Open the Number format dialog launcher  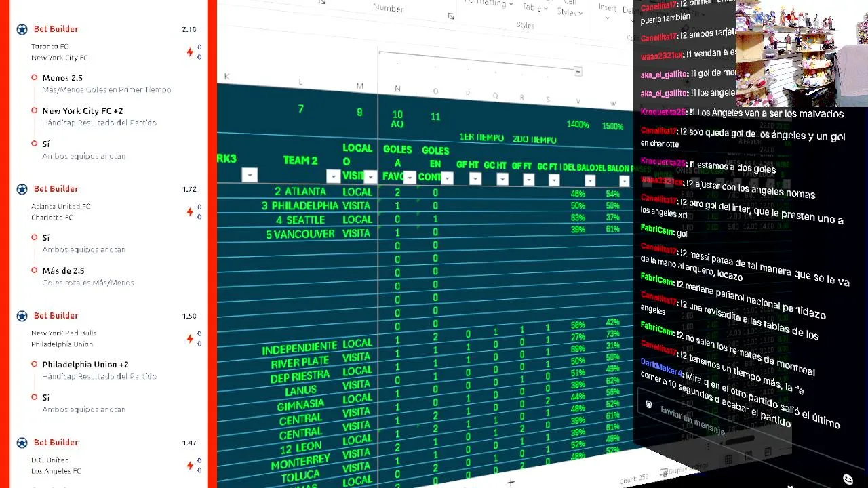[451, 16]
